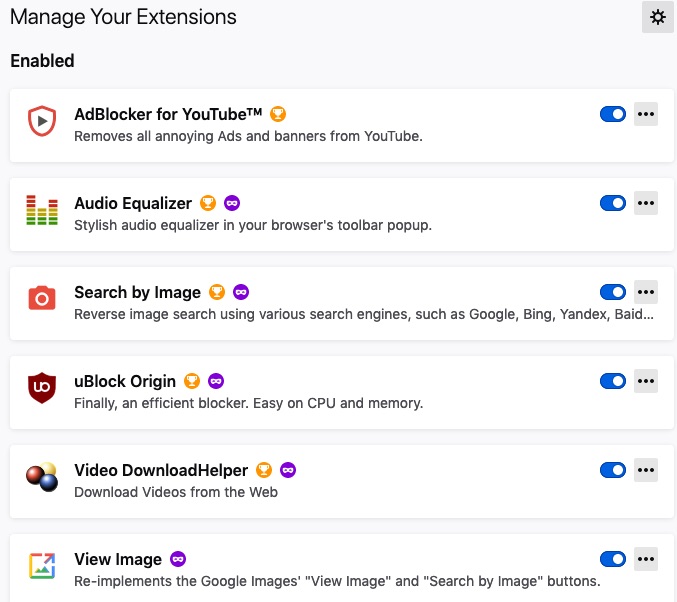The height and width of the screenshot is (602, 677).
Task: Disable the uBlock Origin toggle switch
Action: tap(613, 381)
